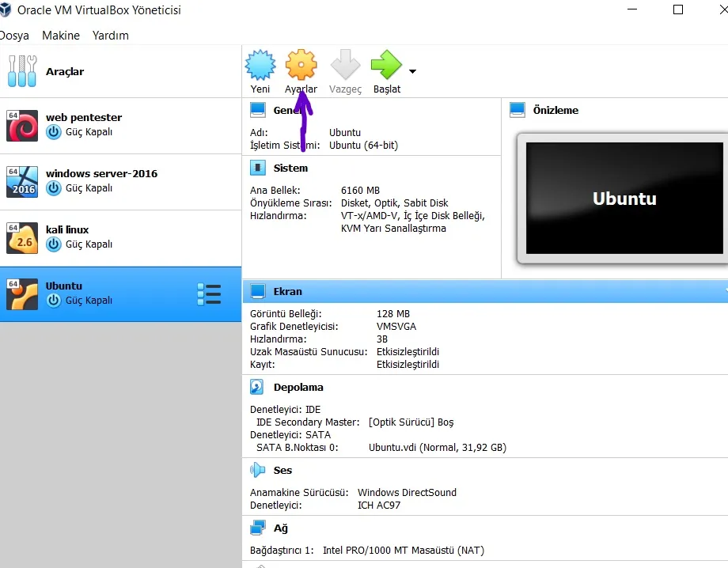Open the Depolama settings header link
Viewport: 728px width, 568px height.
298,388
